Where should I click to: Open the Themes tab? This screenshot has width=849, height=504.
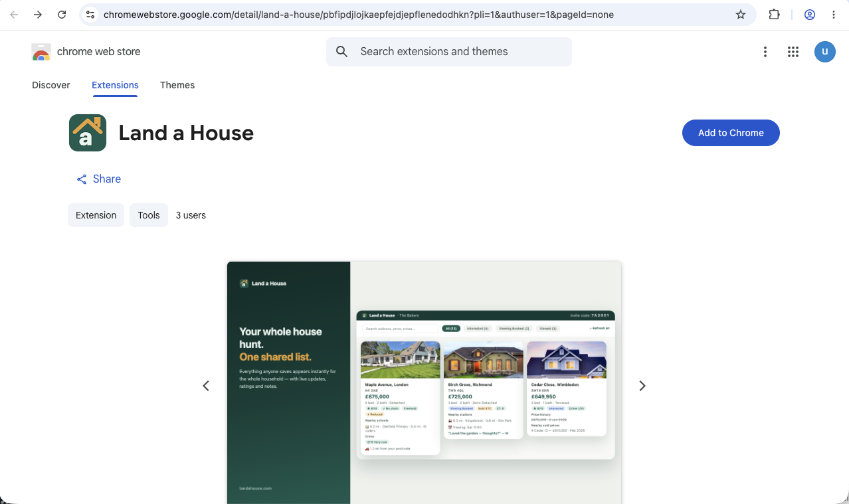[x=177, y=85]
